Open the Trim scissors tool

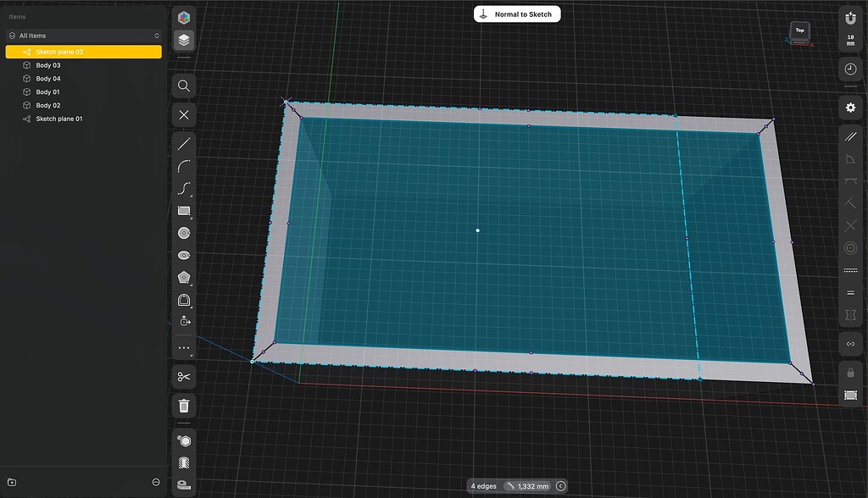pyautogui.click(x=184, y=377)
